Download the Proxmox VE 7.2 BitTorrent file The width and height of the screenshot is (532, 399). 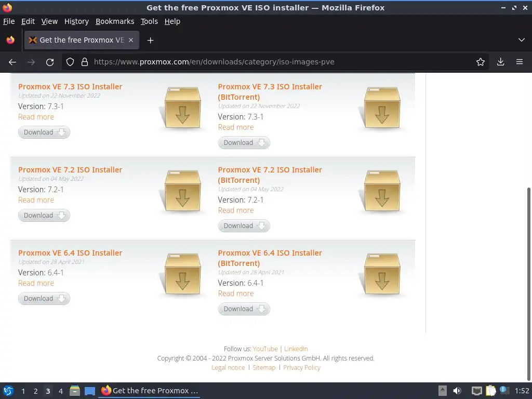click(244, 226)
